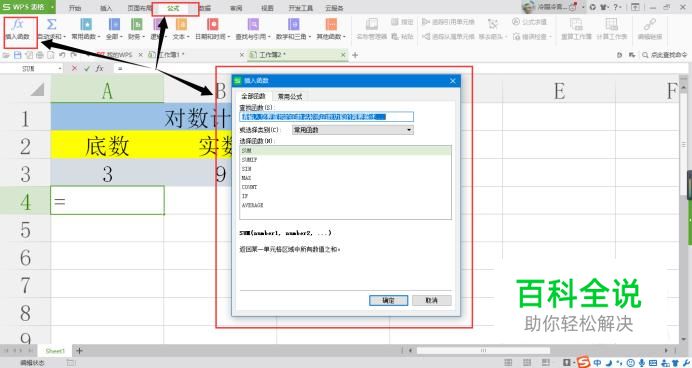
Task: Select COUNT in the function list
Action: [345, 187]
